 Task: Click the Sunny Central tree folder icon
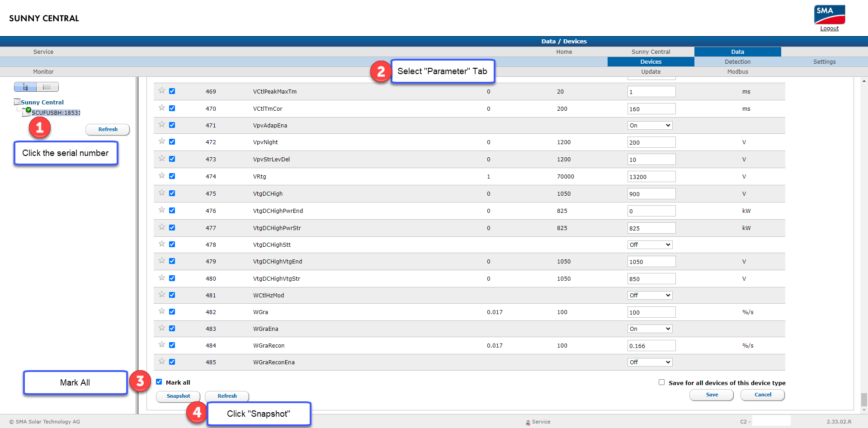[x=17, y=102]
